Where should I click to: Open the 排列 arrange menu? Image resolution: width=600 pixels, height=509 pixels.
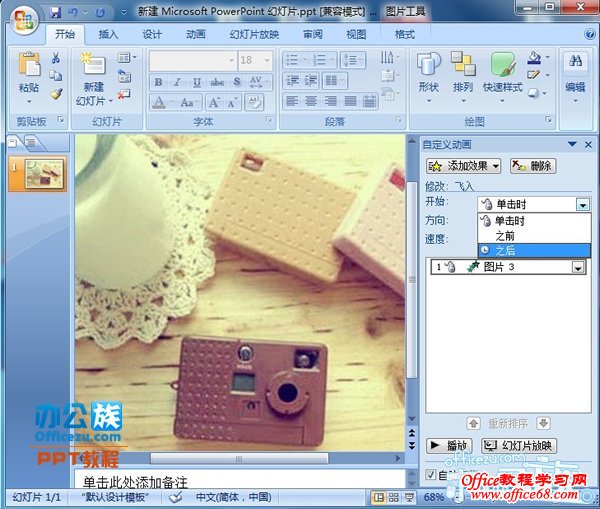[x=463, y=77]
